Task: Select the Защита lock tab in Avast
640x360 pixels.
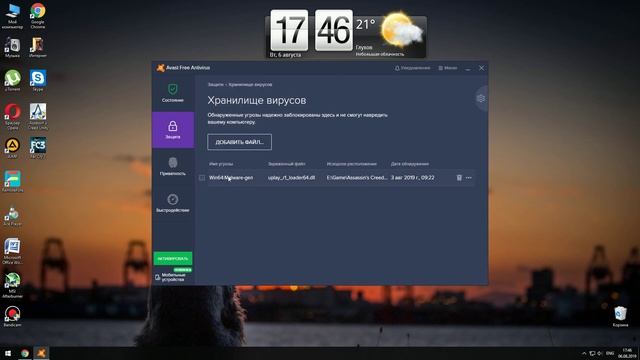Action: (173, 130)
